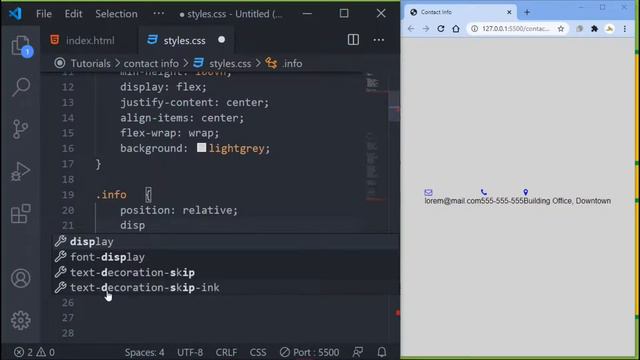Screen dimensions: 640x360
Task: Click lorem@mail.com text on the page
Action: (453, 201)
